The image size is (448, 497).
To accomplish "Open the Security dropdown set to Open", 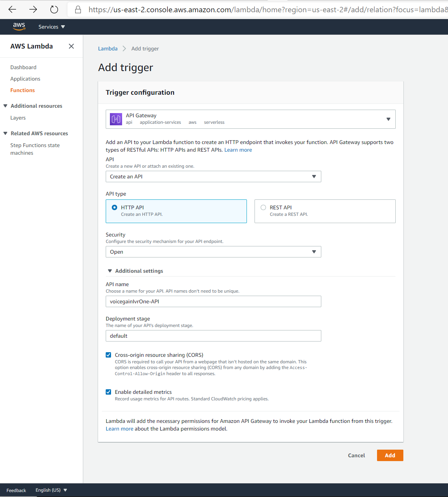I will 213,252.
